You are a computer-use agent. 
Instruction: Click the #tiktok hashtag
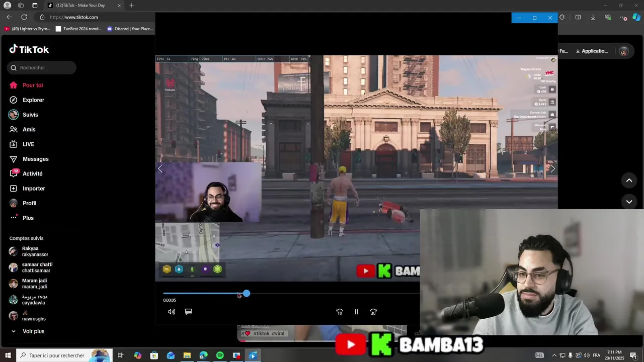(x=261, y=333)
